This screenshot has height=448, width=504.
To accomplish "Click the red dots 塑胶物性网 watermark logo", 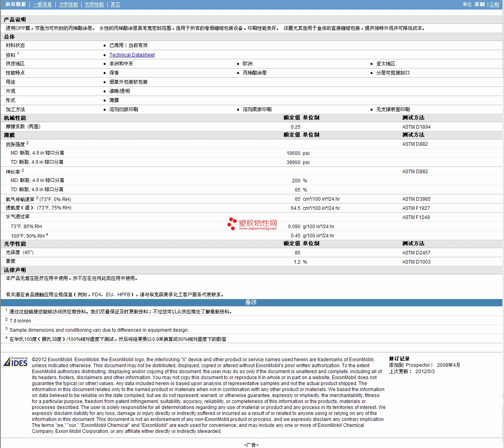I will pyautogui.click(x=232, y=224).
